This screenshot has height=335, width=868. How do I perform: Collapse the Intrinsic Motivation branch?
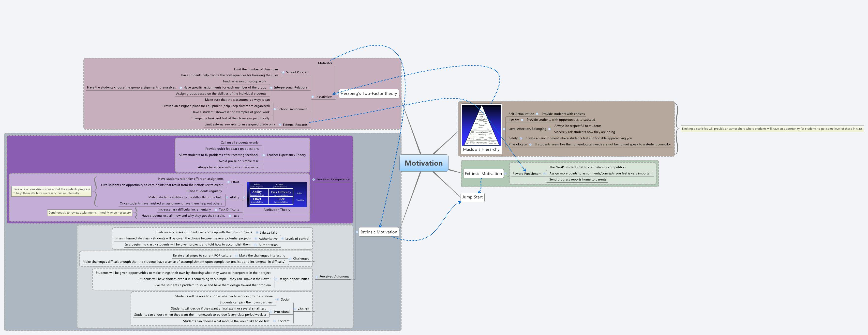click(358, 232)
